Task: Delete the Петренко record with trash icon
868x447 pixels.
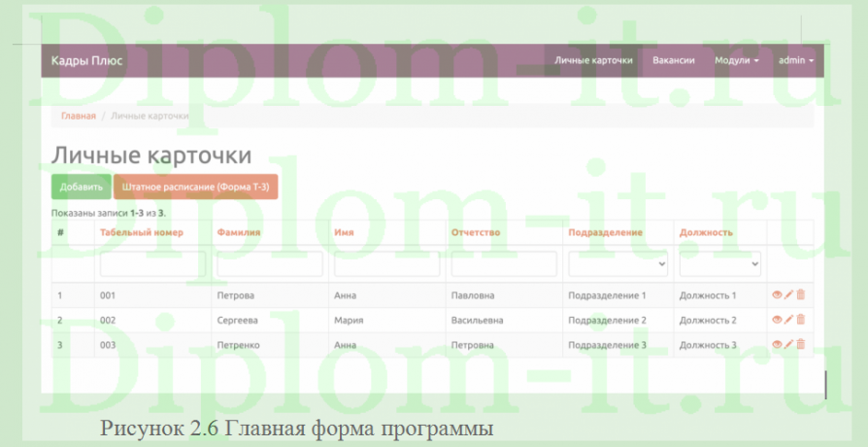Action: (800, 344)
